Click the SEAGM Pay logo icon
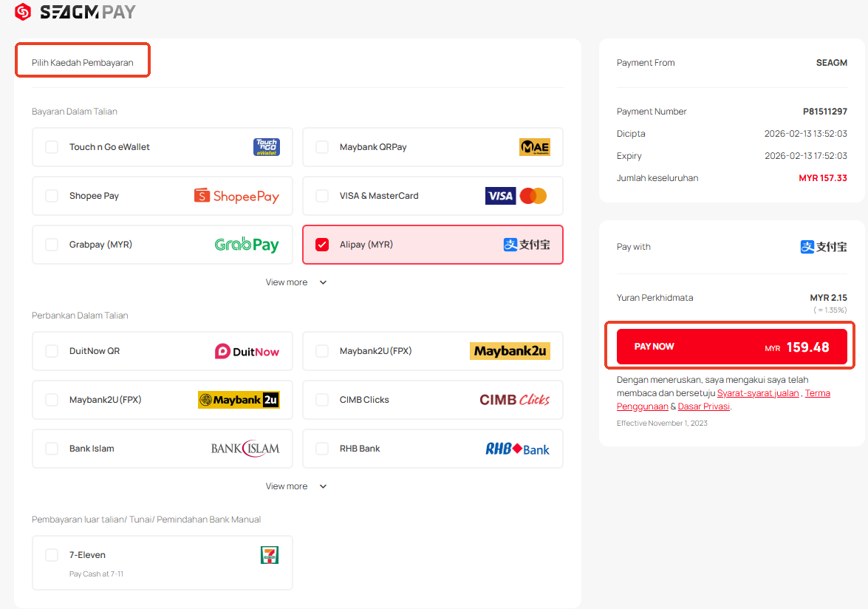The image size is (868, 609). pos(23,12)
